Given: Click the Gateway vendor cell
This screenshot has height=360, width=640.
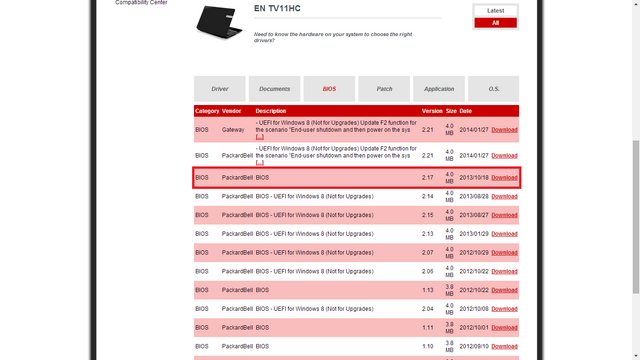Looking at the screenshot, I should click(x=233, y=130).
